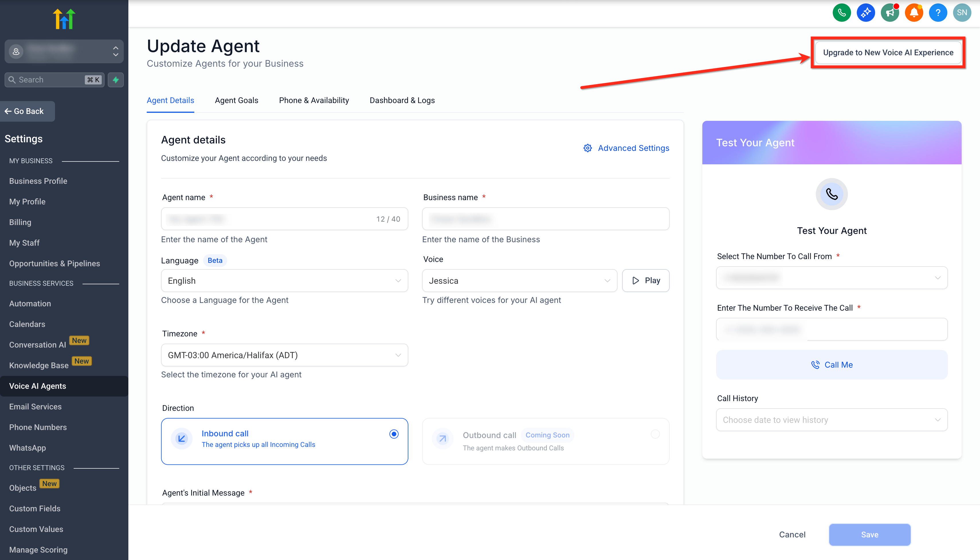Switch to the Agent Goals tab

coord(236,100)
